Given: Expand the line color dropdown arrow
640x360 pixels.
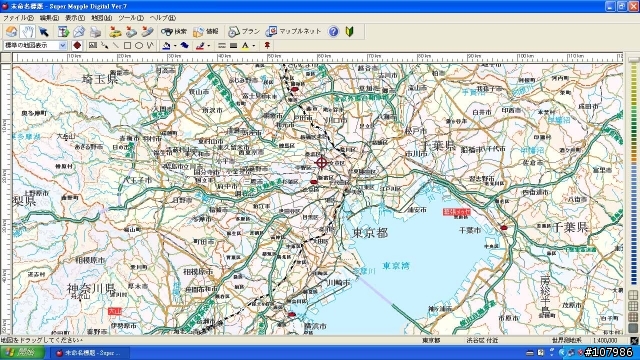Looking at the screenshot, I should click(x=209, y=46).
